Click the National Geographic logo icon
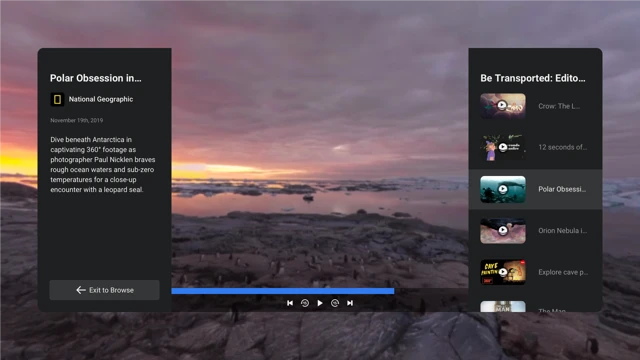Viewport: 640px width, 360px height. tap(58, 99)
